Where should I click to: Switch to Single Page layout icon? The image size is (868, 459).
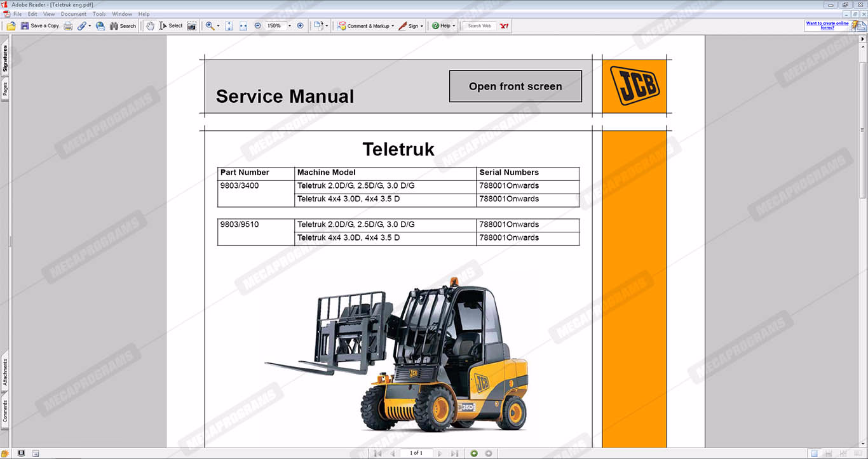pyautogui.click(x=814, y=453)
